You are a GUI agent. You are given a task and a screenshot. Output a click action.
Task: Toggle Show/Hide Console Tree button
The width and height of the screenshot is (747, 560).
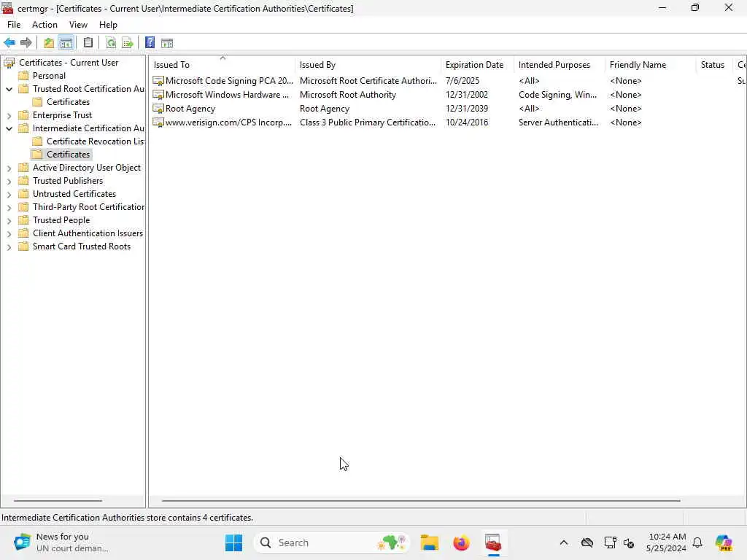click(x=66, y=43)
